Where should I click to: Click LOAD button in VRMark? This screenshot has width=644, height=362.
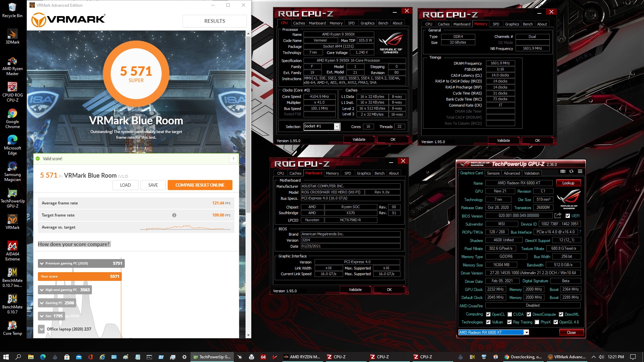[x=125, y=185]
